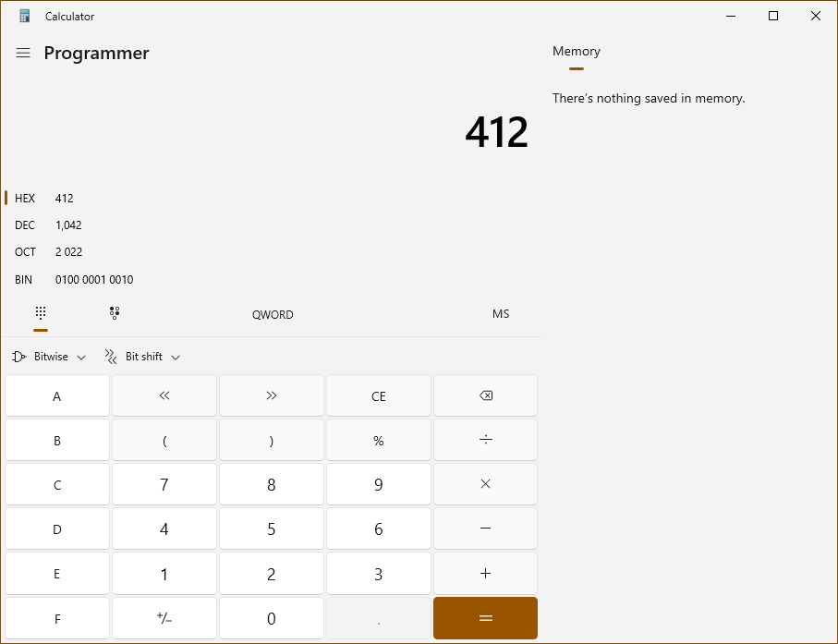Select the DEC number base

(x=271, y=225)
